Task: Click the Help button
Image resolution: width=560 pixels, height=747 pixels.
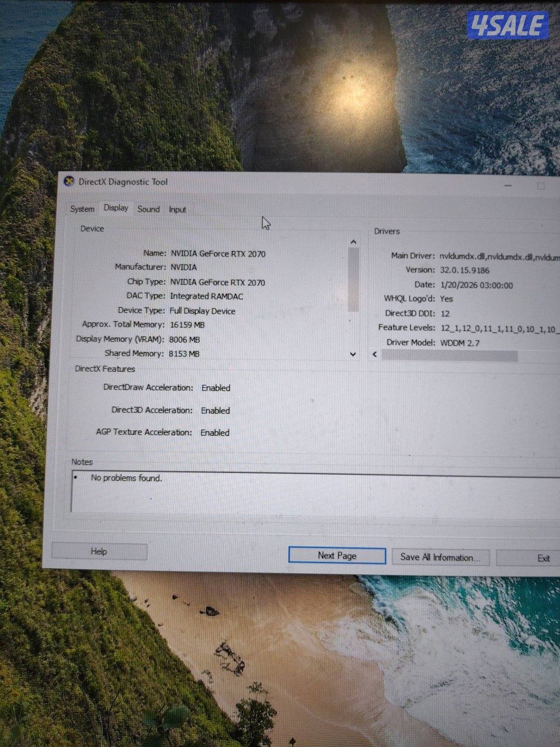Action: pos(99,551)
